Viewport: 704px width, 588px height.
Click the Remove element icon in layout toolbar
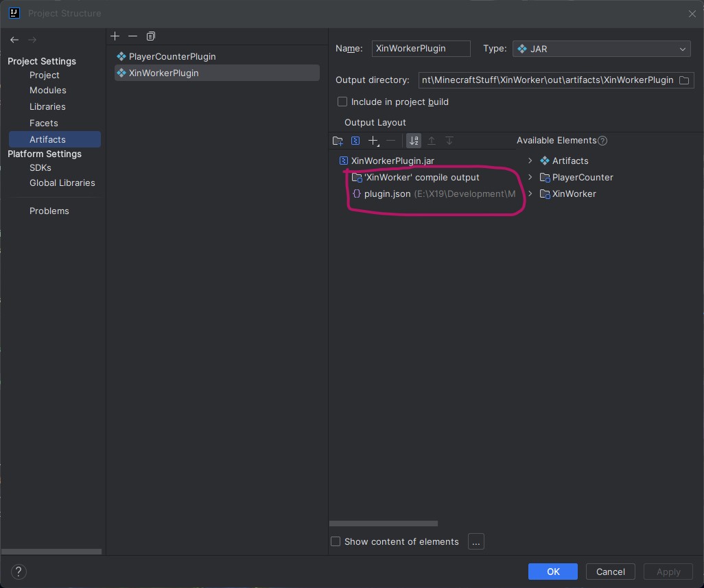pyautogui.click(x=391, y=141)
